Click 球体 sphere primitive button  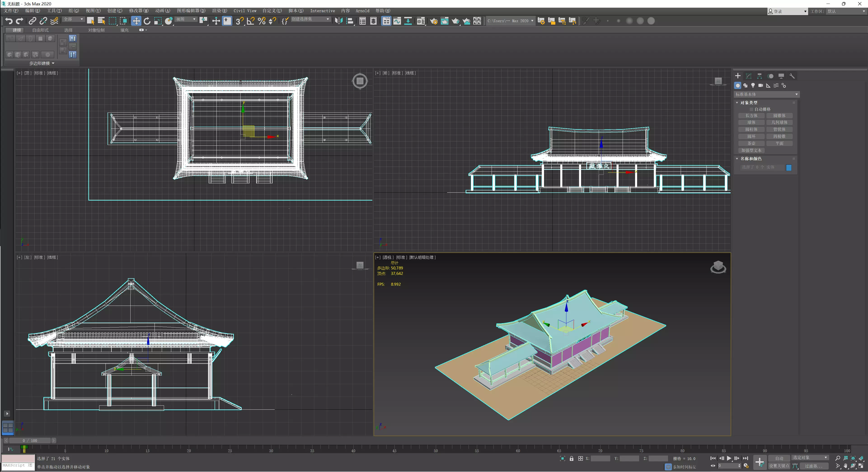[x=751, y=123]
